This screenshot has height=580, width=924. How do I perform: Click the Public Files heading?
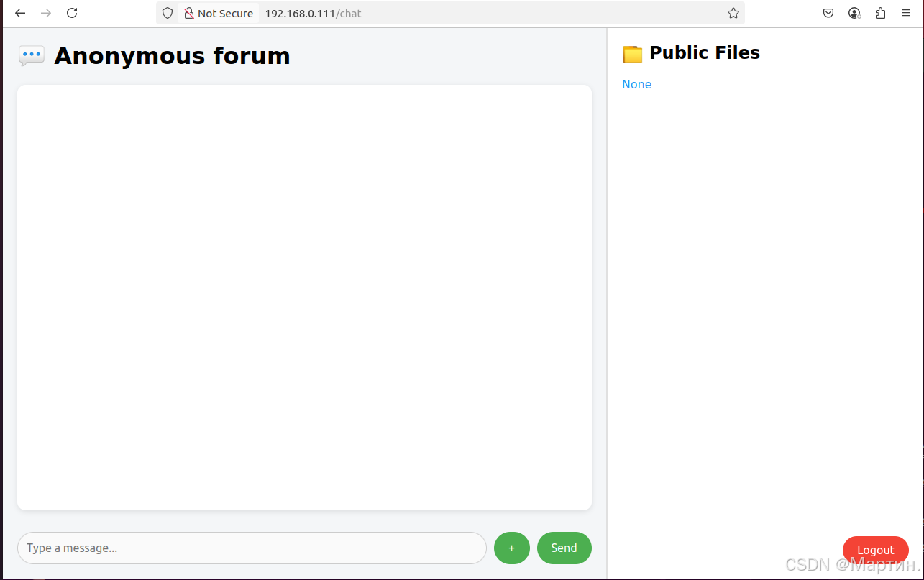pyautogui.click(x=705, y=52)
